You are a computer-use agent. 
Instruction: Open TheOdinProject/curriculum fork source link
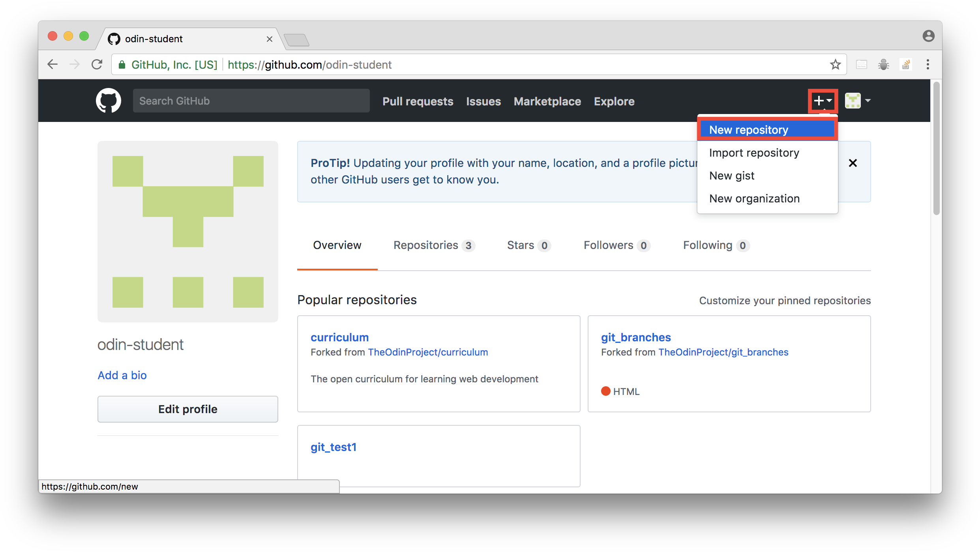tap(428, 352)
